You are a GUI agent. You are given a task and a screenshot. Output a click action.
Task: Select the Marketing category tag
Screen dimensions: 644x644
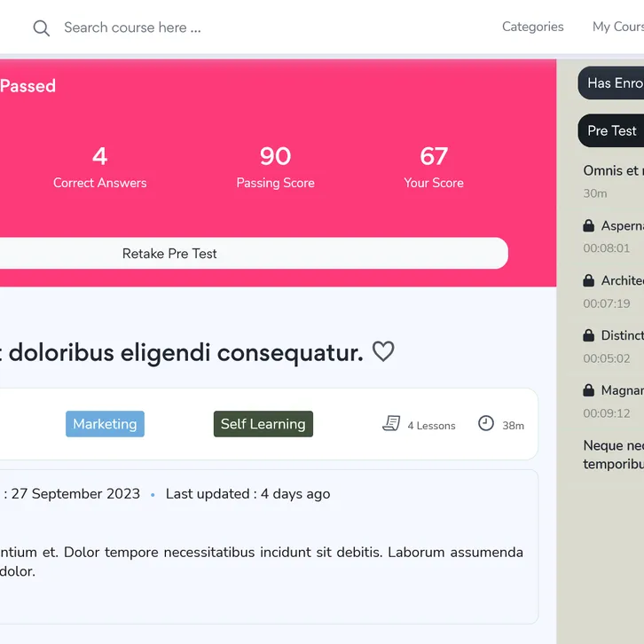pos(105,424)
